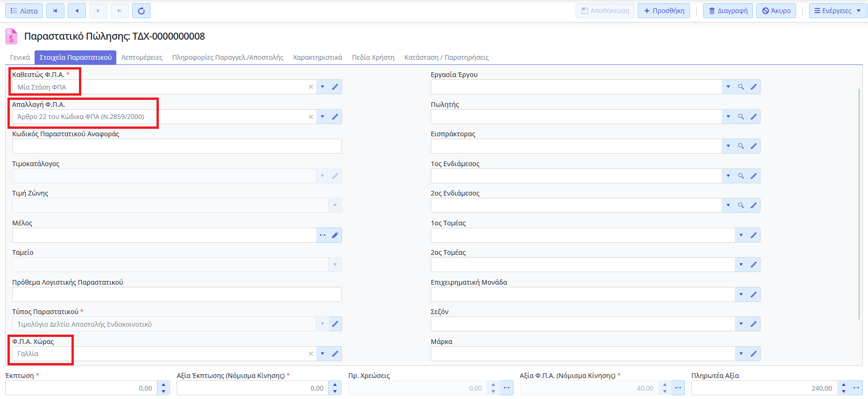Click the Κωδικός Παραστατικού Αναφοράς input field
This screenshot has height=399, width=868.
click(x=177, y=146)
